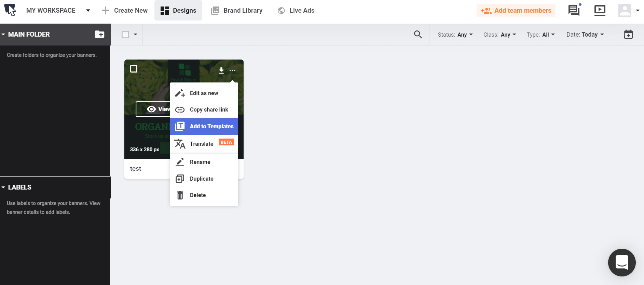Choose Translate beta option
644x285 pixels.
204,144
